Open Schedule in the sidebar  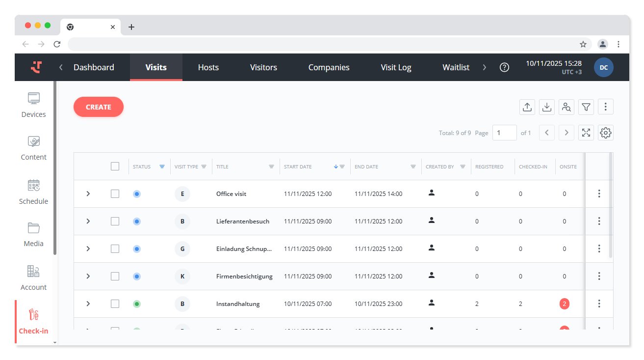[x=33, y=192]
